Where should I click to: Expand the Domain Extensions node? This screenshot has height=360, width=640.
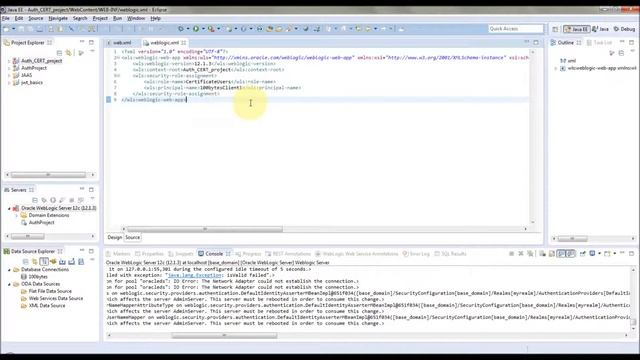[x=17, y=216]
